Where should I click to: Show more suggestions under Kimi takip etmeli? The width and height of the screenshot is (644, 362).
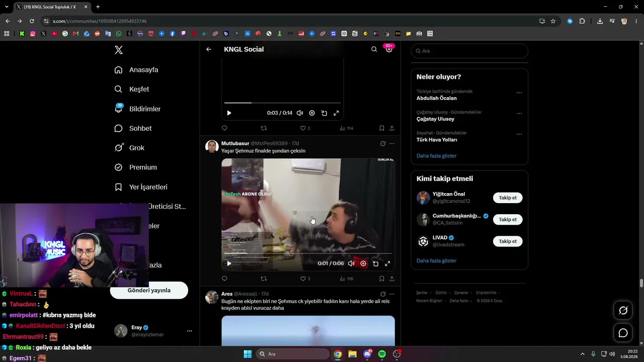click(x=436, y=261)
